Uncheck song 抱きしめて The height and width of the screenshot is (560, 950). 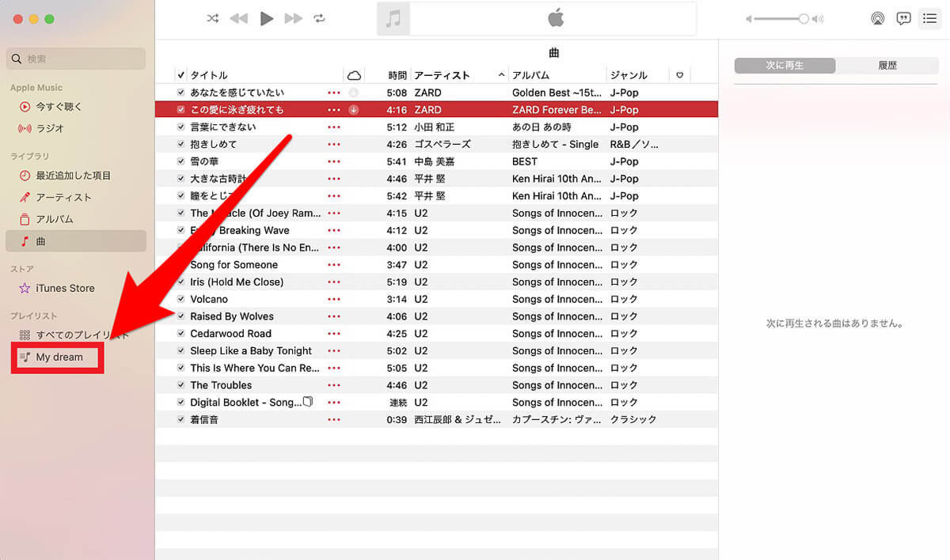[181, 144]
